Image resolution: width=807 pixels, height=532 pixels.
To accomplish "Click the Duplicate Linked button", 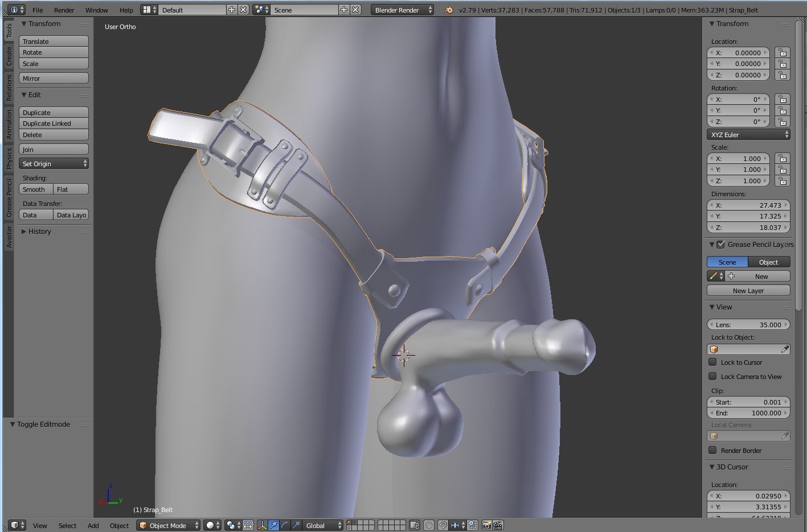I will tap(54, 123).
